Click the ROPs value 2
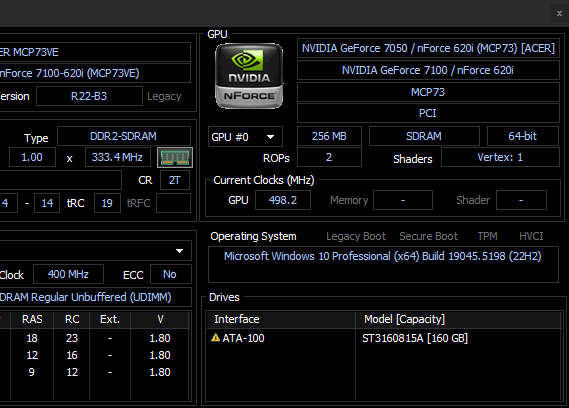The width and height of the screenshot is (569, 408). (329, 157)
